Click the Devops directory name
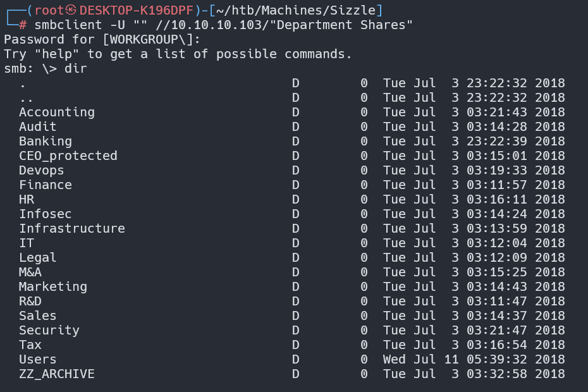The height and width of the screenshot is (392, 588). tap(42, 171)
